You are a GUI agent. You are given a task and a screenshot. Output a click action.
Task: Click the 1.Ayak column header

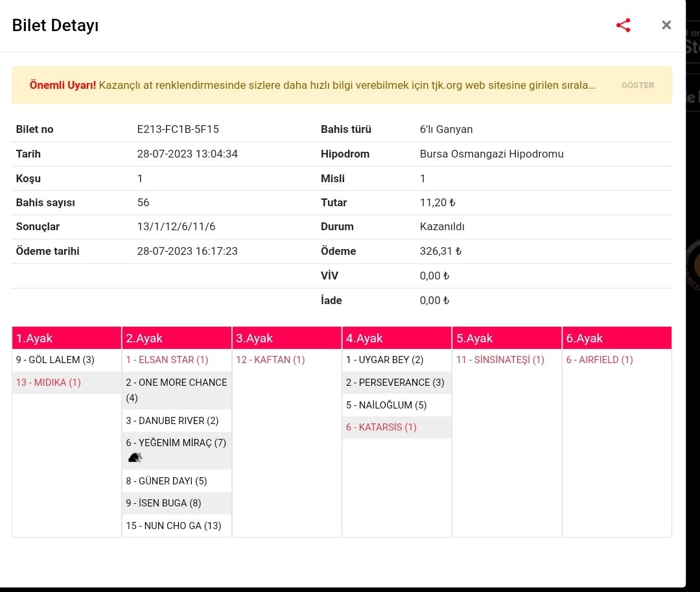click(67, 338)
